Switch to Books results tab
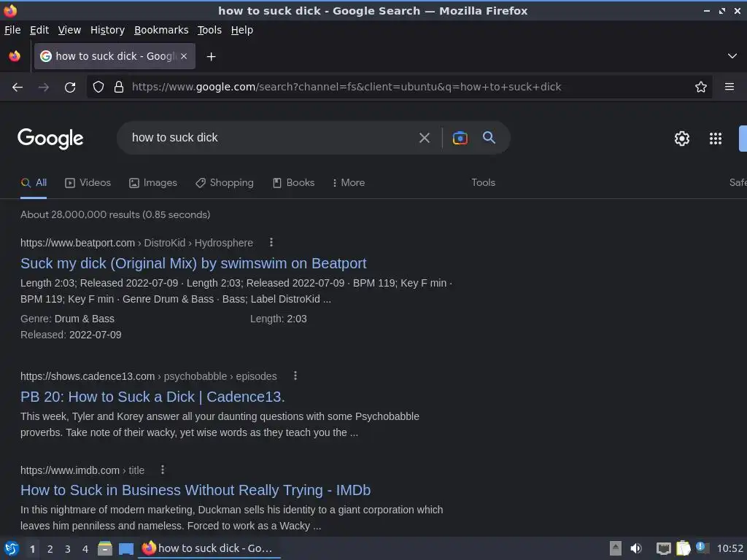This screenshot has width=747, height=560. (x=293, y=183)
